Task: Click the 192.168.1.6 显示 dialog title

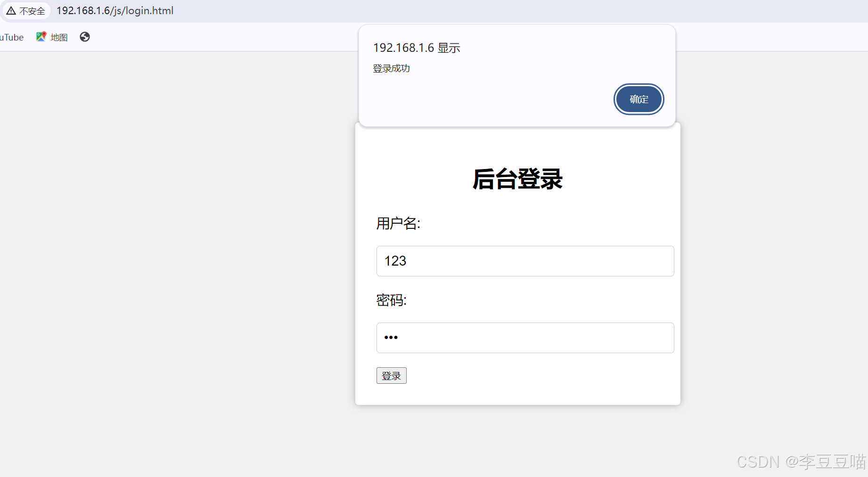Action: coord(416,48)
